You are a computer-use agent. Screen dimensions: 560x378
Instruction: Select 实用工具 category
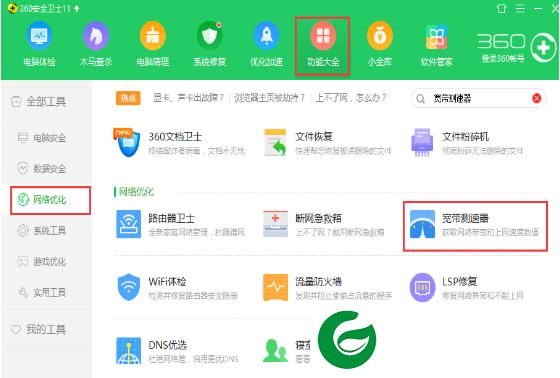(x=46, y=293)
